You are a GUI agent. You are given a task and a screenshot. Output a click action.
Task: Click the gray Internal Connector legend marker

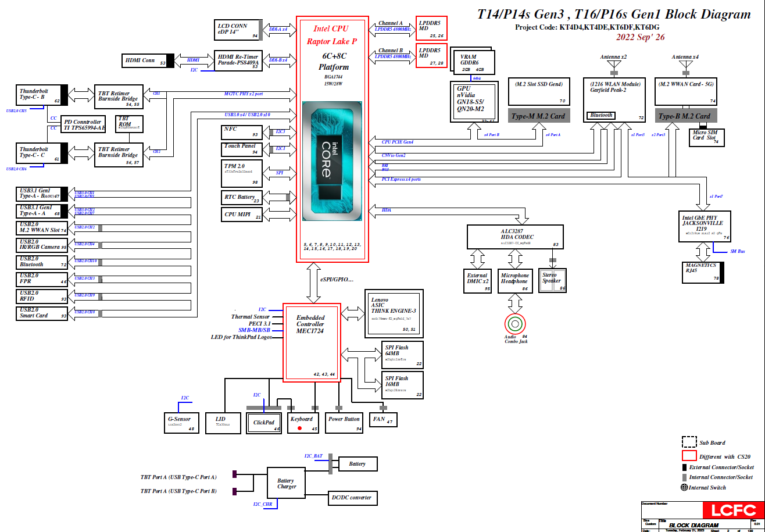pyautogui.click(x=684, y=477)
